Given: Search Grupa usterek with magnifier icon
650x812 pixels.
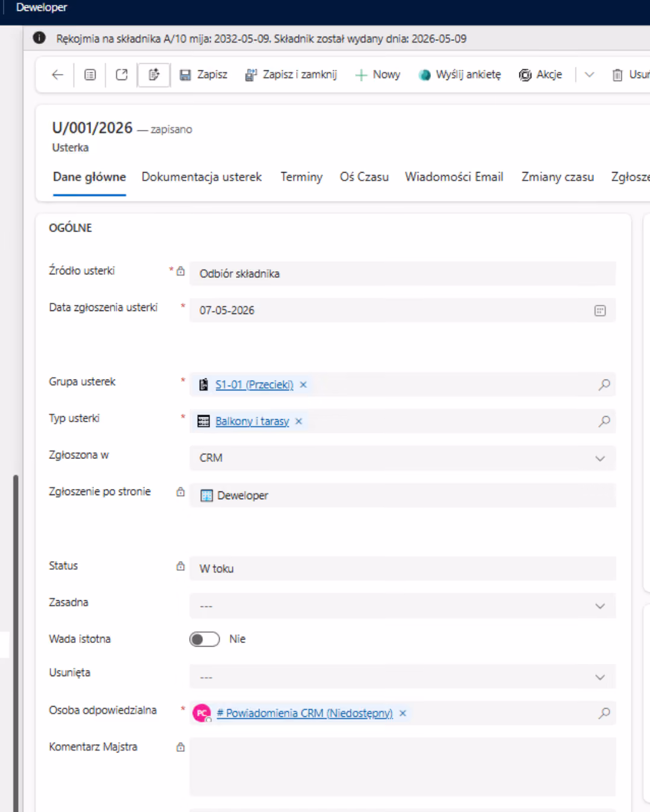Looking at the screenshot, I should pyautogui.click(x=604, y=384).
